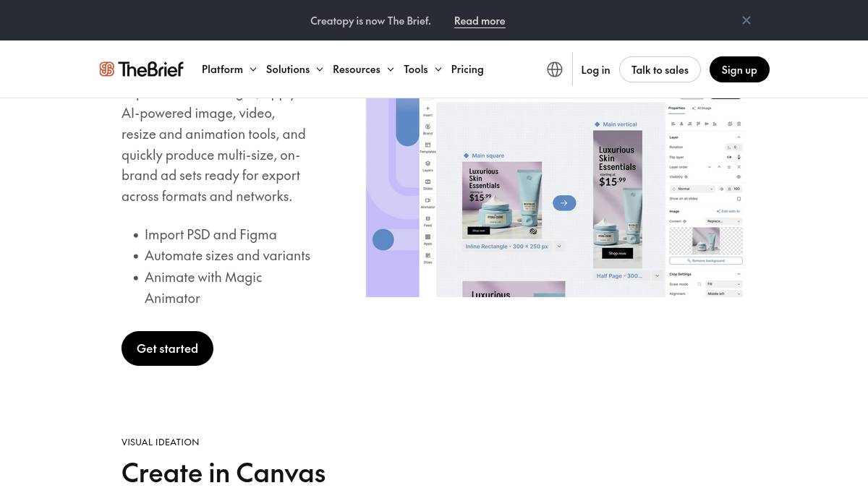868x488 pixels.
Task: Expand the Platform menu
Action: (229, 69)
